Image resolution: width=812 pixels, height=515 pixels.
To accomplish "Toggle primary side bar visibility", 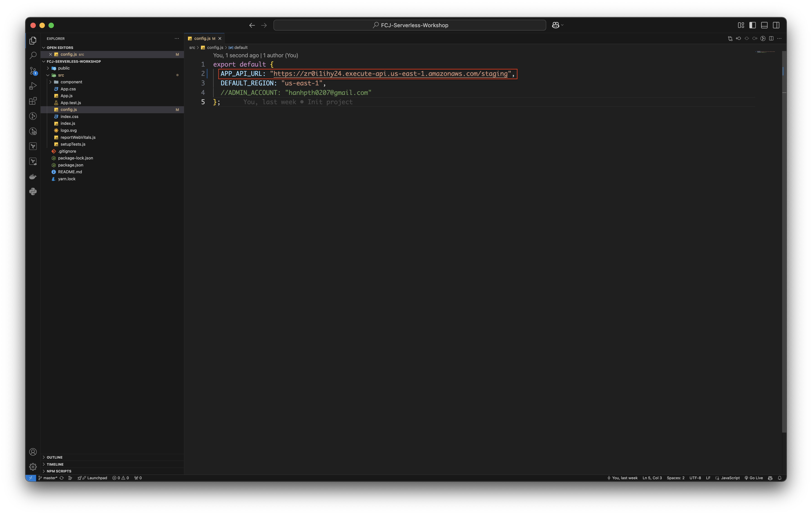I will 753,25.
